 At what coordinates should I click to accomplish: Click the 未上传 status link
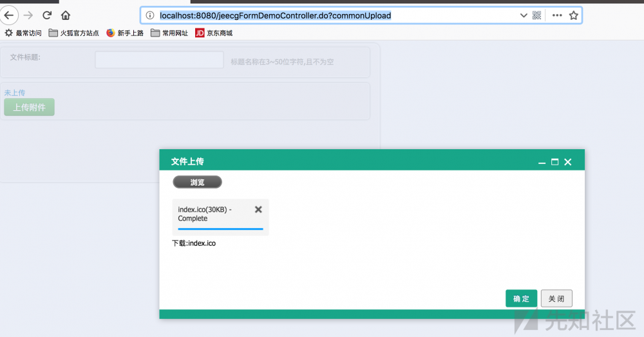(x=14, y=93)
